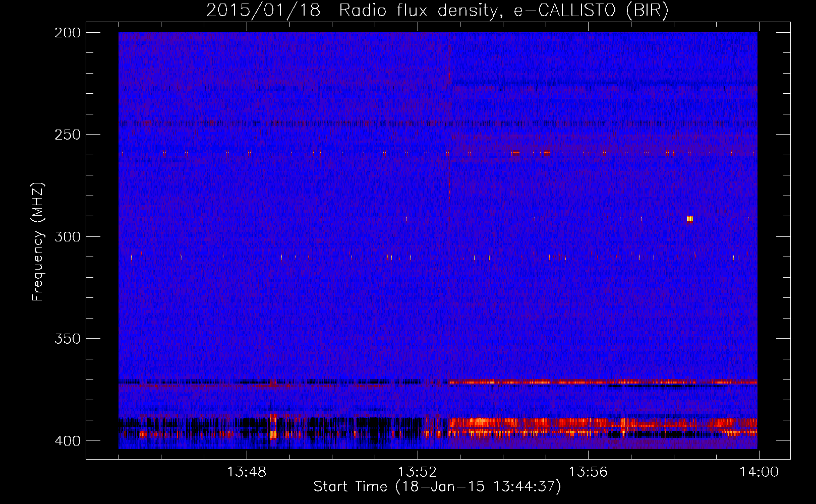Click the 'Start Time (18-Jan-15 13:44:37)' label
The width and height of the screenshot is (816, 504).
click(x=437, y=487)
